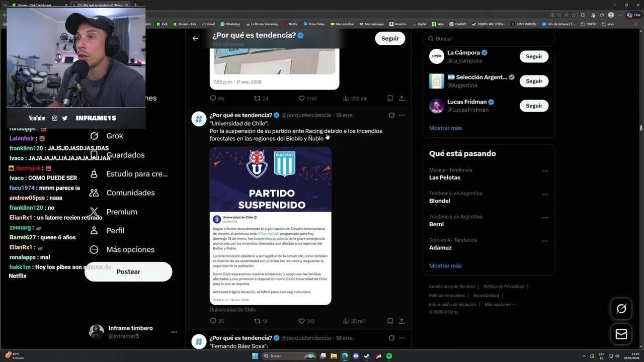The width and height of the screenshot is (644, 362).
Task: Open more options for the Las Pelotas trend
Action: click(x=545, y=171)
